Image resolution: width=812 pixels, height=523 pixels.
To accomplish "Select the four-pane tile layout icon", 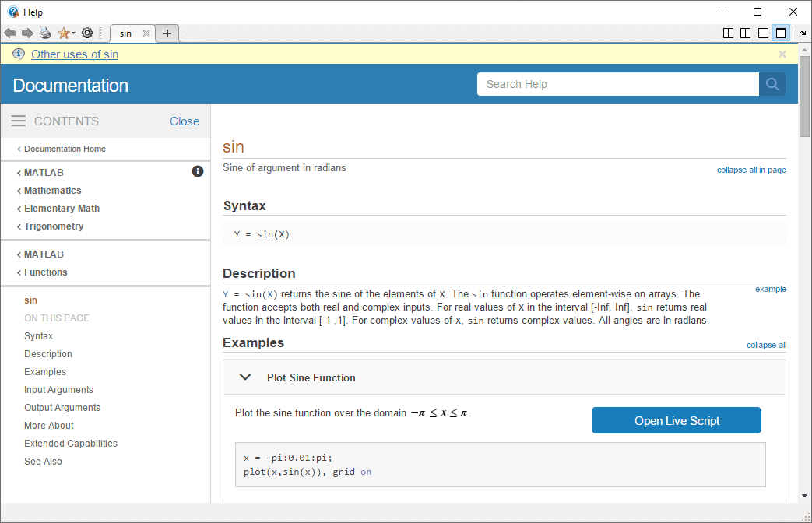I will pos(728,33).
